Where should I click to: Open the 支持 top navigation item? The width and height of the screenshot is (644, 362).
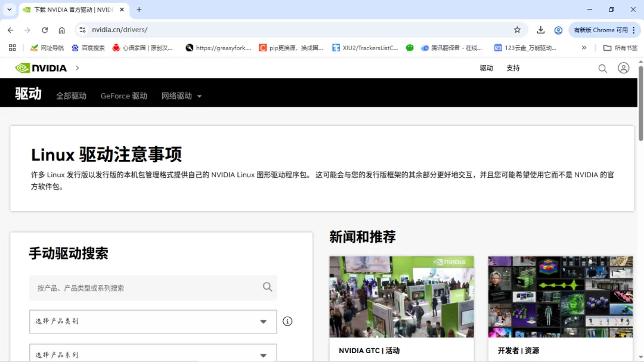pyautogui.click(x=513, y=68)
